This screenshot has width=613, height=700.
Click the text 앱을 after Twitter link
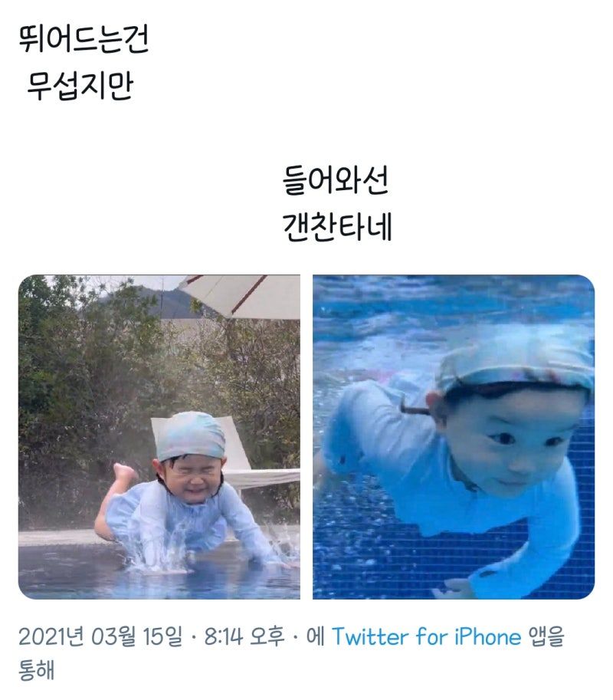[546, 636]
